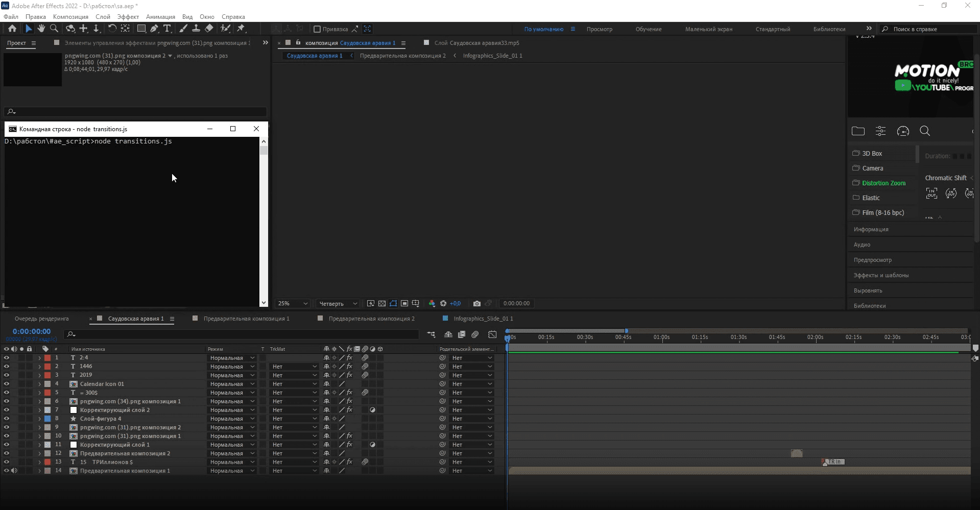
Task: Click the Home icon in the toolbar
Action: click(x=12, y=29)
